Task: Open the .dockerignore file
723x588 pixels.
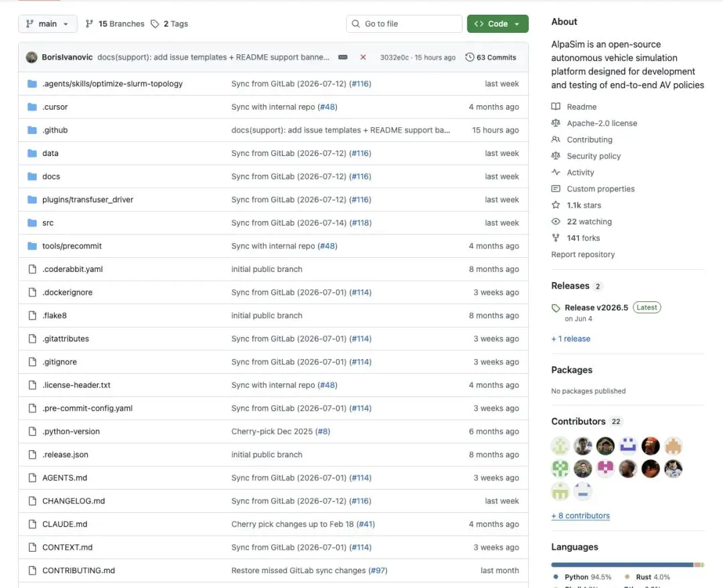Action: pyautogui.click(x=68, y=292)
